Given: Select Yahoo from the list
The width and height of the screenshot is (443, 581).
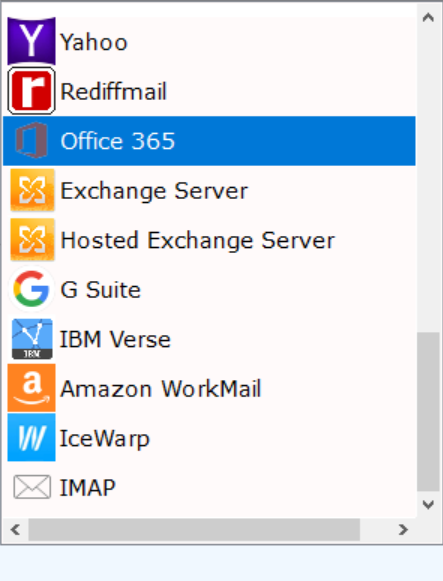Looking at the screenshot, I should pos(94,42).
